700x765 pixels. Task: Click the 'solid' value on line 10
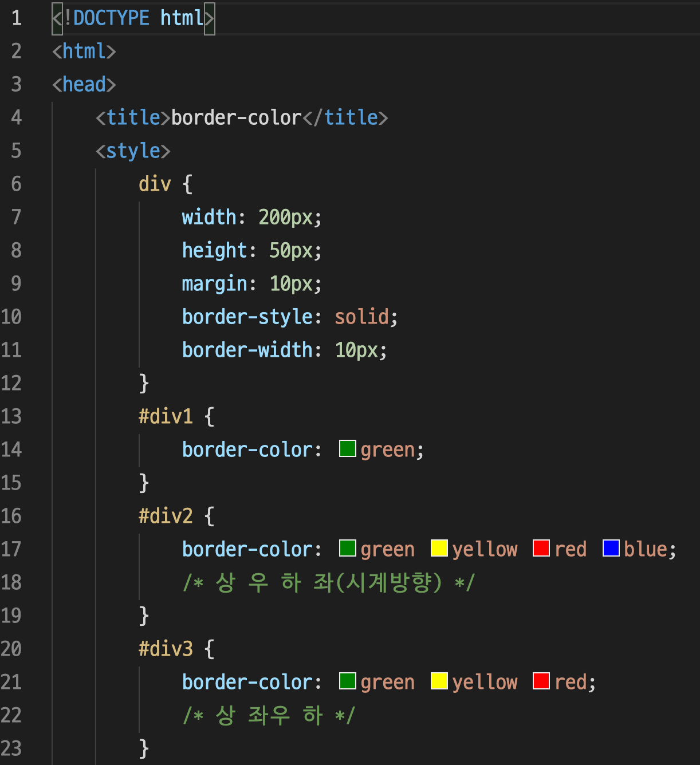[362, 317]
